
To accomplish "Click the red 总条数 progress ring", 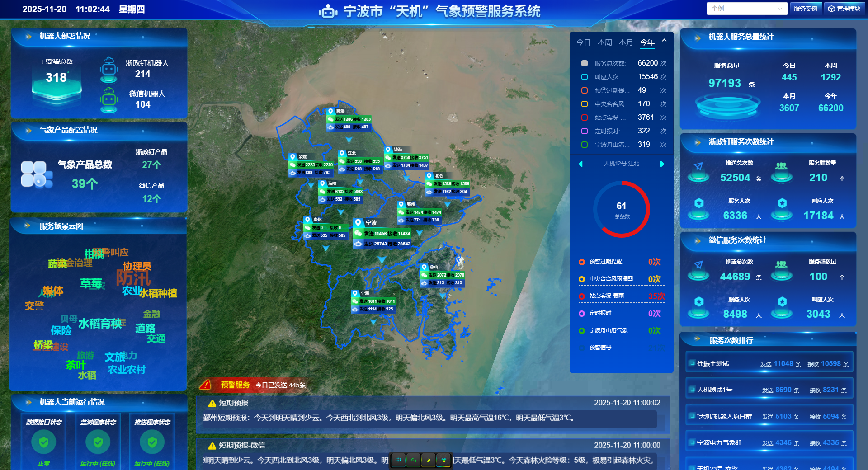I will click(622, 209).
